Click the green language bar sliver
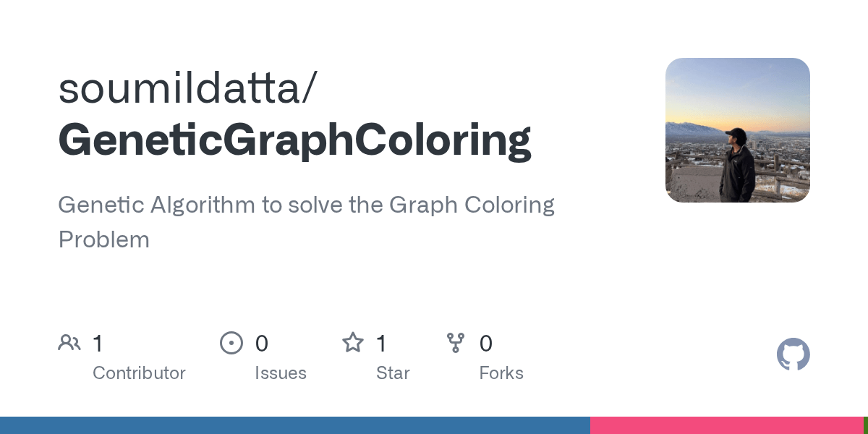Viewport: 868px width, 434px height. [866, 425]
